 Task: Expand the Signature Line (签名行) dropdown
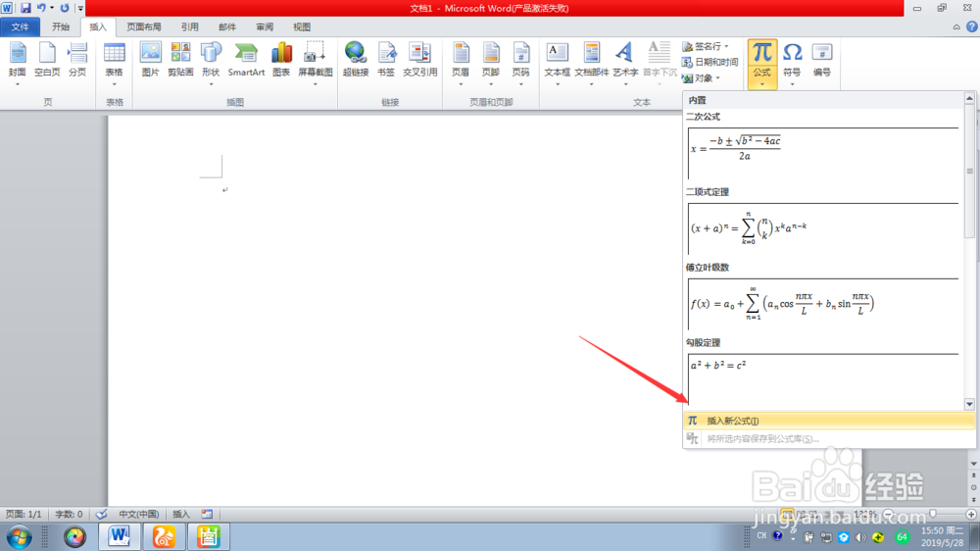[x=727, y=46]
